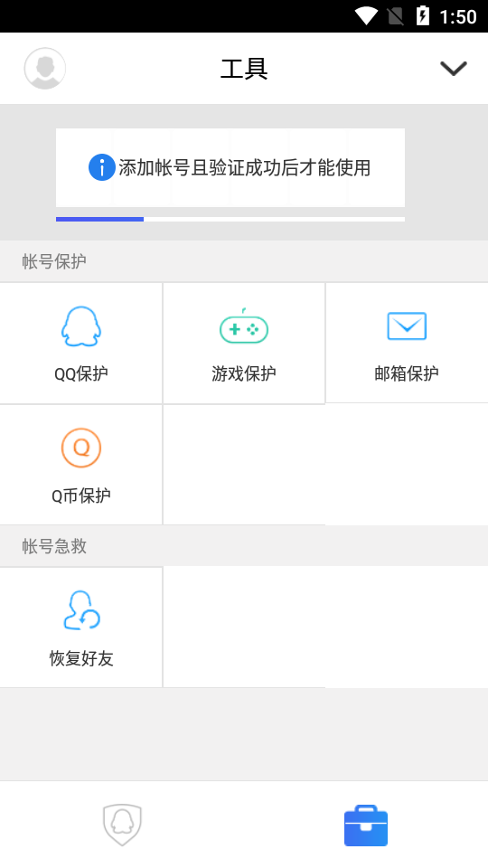Viewport: 488px width, 868px height.
Task: Tap the QQ保护 text label
Action: (80, 373)
